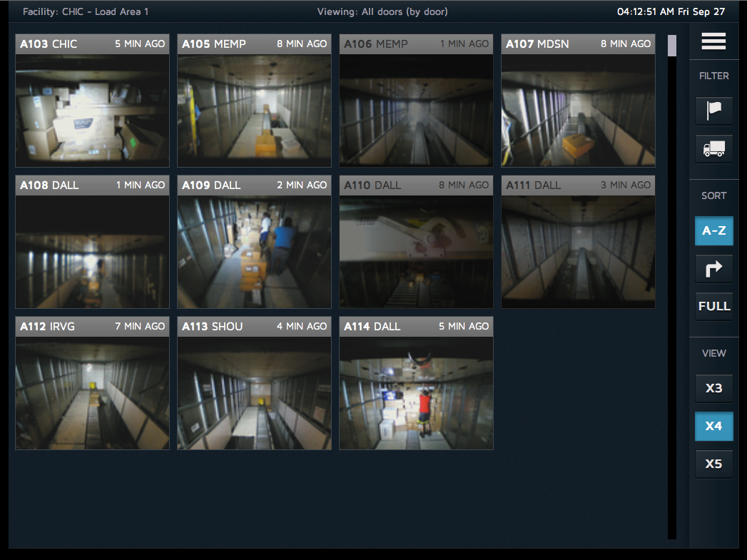Filter doors by truck icon
Screen dimensions: 747x560
coord(713,148)
